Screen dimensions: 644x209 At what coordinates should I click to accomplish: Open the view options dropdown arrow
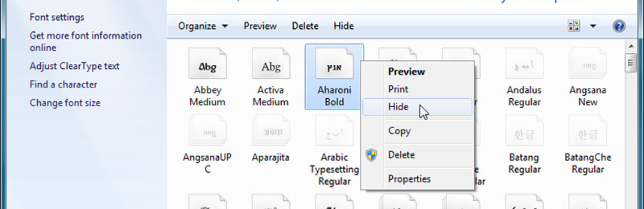point(593,26)
